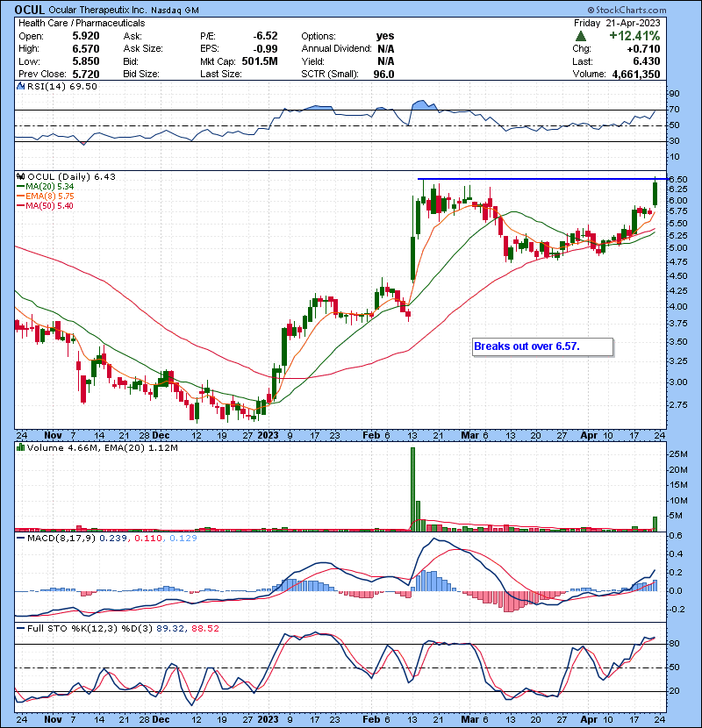
Task: Click the RSI indicator line icon
Action: pos(20,86)
